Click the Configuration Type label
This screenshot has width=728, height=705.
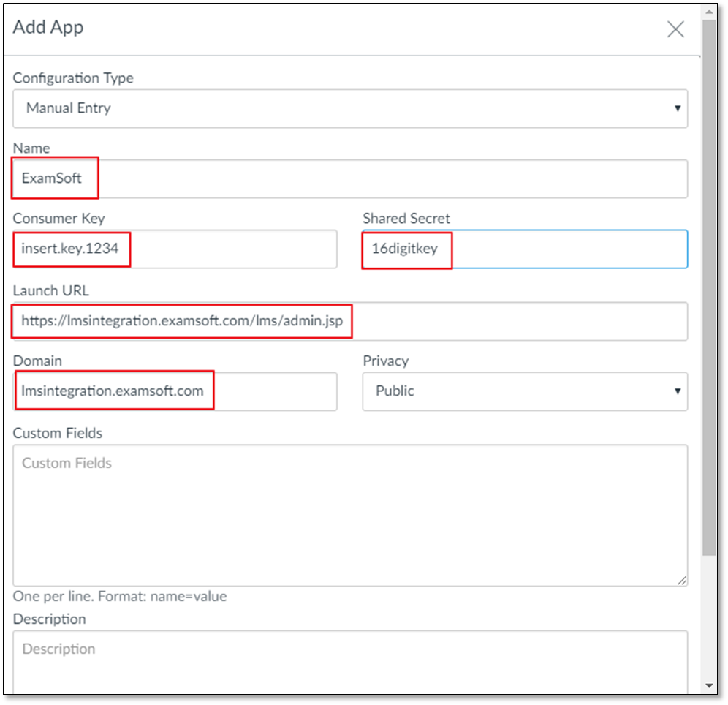[73, 78]
